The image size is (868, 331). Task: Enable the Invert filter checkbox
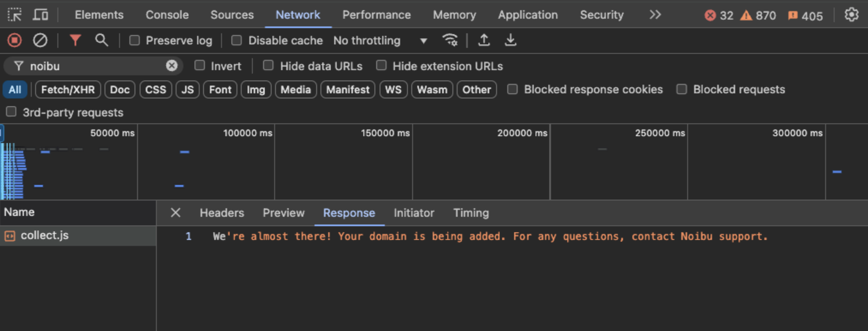click(200, 66)
